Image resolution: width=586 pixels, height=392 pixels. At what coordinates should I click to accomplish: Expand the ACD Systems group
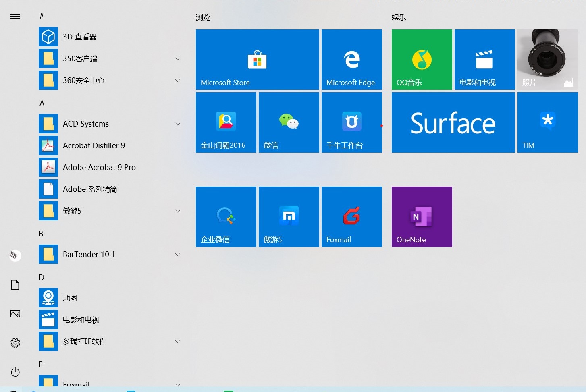tap(177, 124)
